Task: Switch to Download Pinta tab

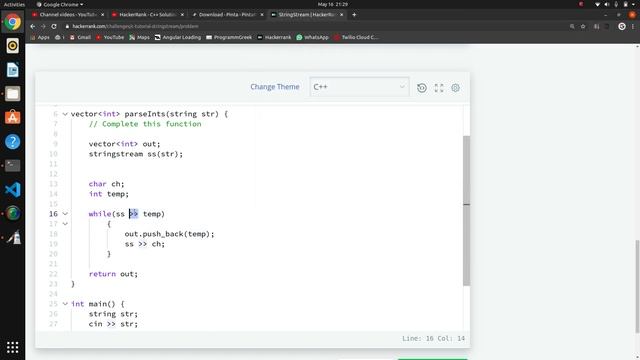Action: [227, 15]
